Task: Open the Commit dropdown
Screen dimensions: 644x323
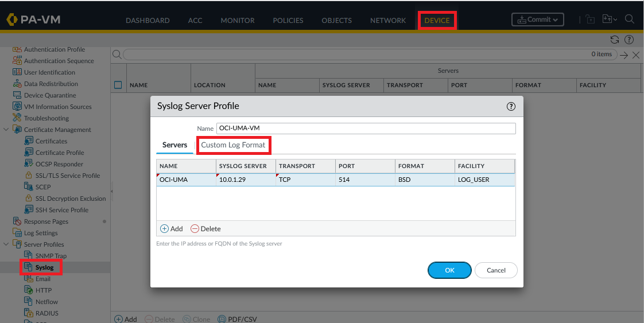Action: coord(537,20)
